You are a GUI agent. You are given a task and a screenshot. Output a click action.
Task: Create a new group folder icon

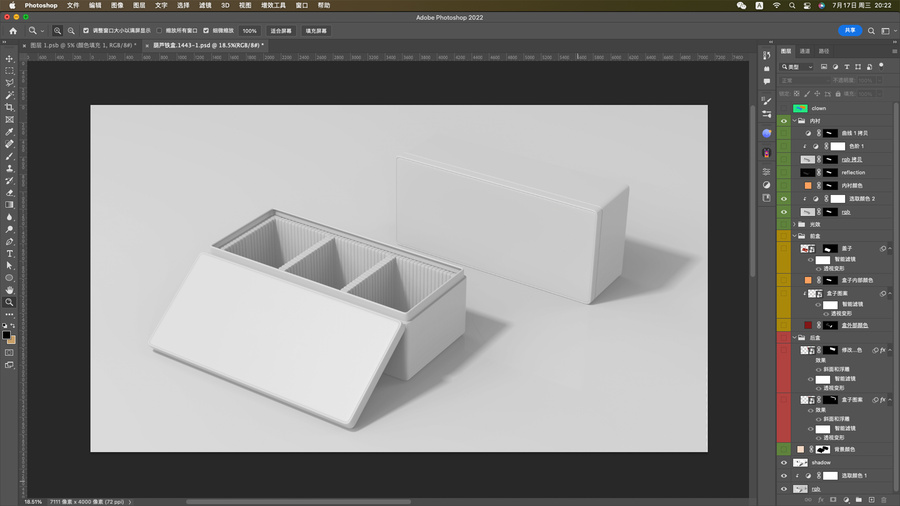point(859,500)
